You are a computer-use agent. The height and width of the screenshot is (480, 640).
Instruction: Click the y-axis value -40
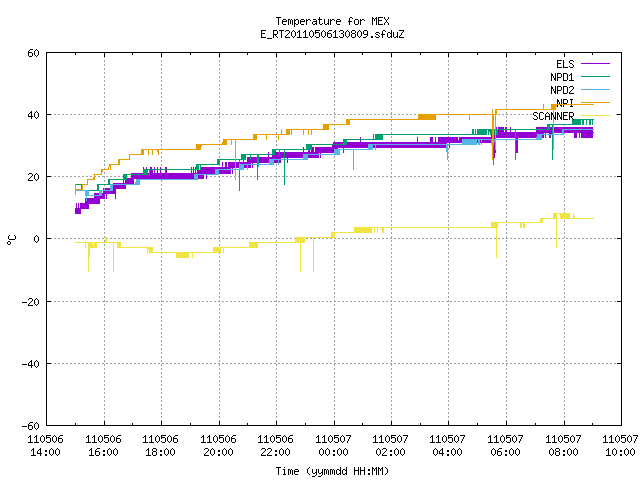click(31, 364)
